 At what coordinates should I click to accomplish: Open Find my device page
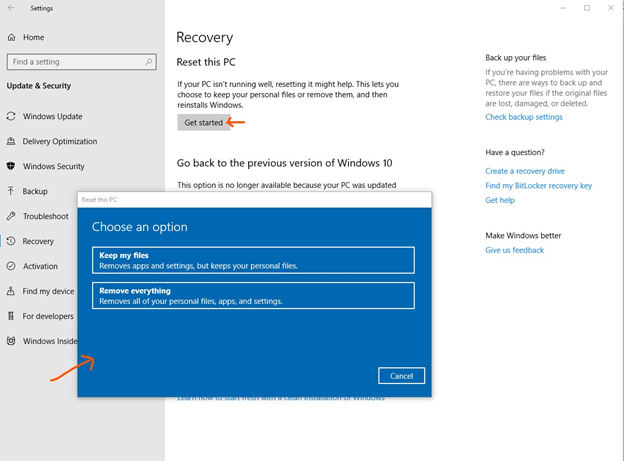click(48, 291)
